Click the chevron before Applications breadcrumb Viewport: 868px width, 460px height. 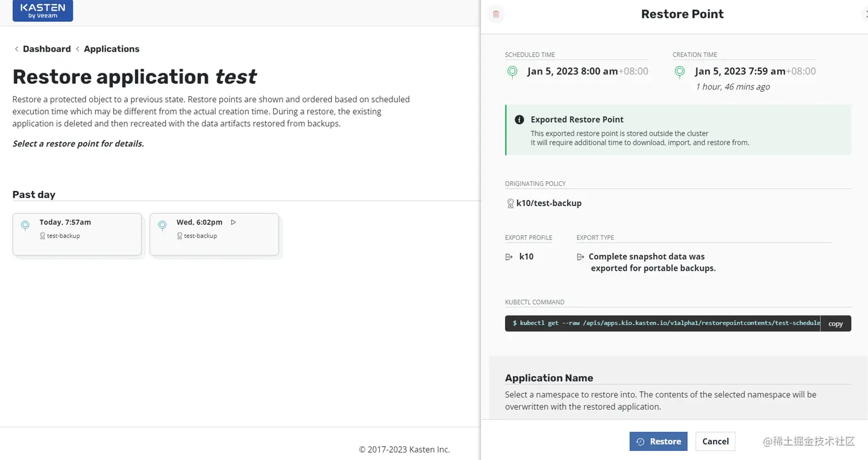tap(77, 49)
